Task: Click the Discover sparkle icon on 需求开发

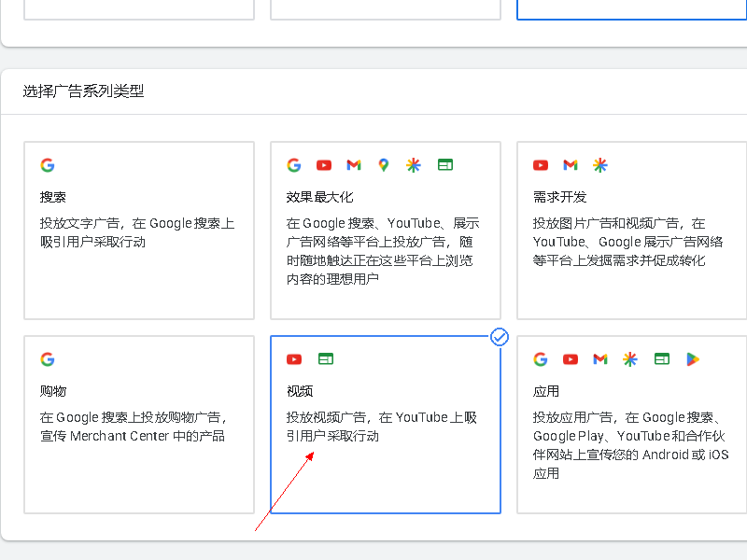Action: 599,164
